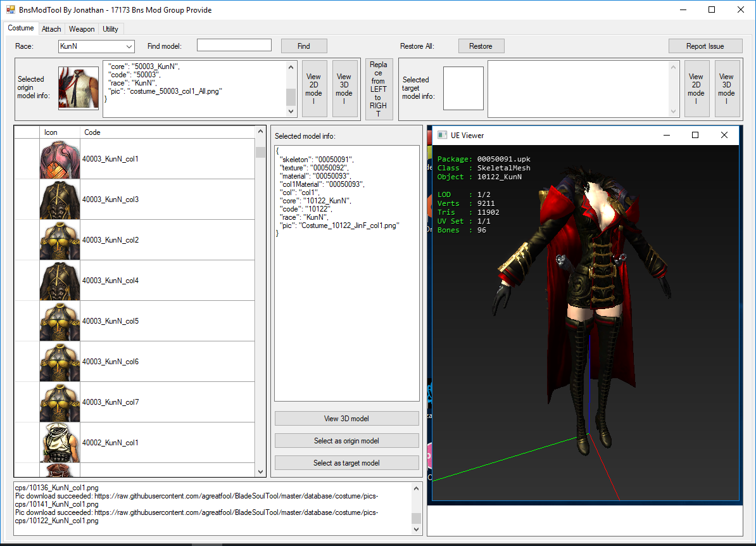
Task: Maximize the UE Viewer window
Action: pyautogui.click(x=695, y=136)
